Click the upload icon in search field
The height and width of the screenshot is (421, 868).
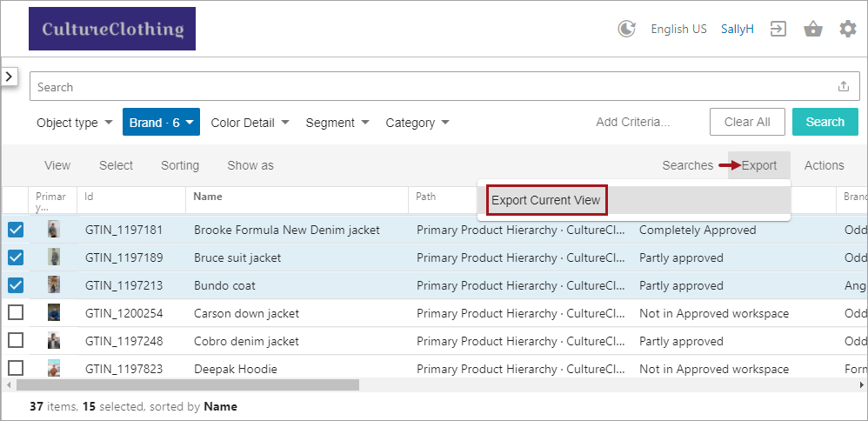coord(843,86)
